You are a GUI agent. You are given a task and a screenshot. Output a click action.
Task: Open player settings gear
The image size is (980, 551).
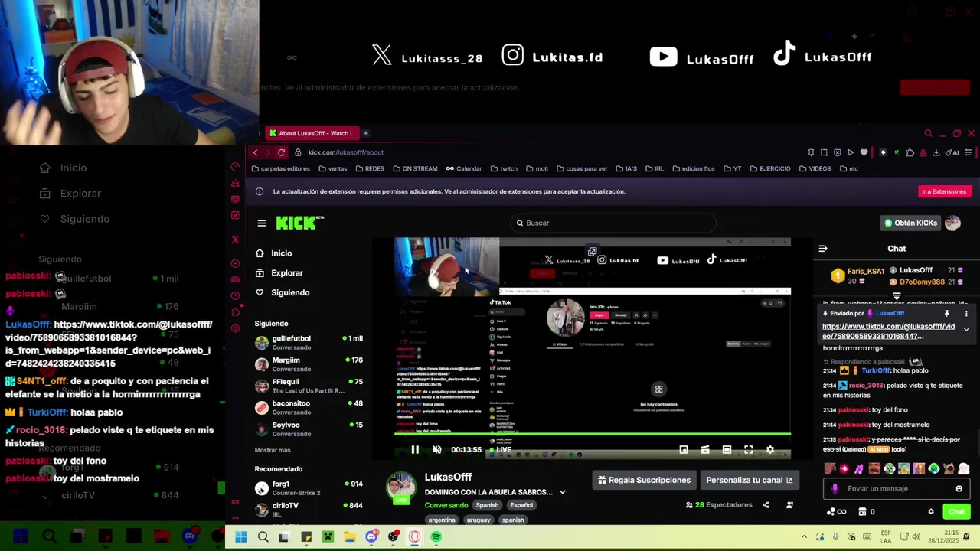[x=770, y=450]
